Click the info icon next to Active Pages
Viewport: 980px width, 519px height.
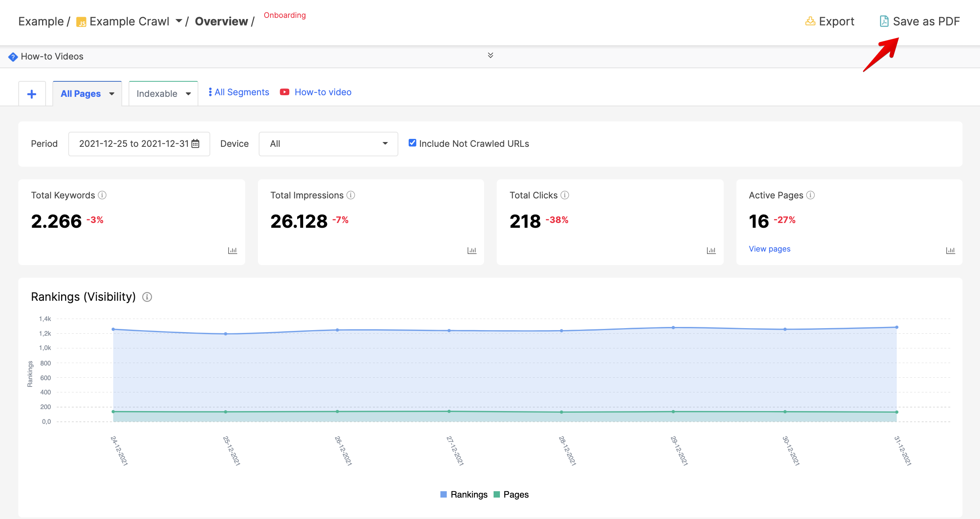[x=811, y=195]
